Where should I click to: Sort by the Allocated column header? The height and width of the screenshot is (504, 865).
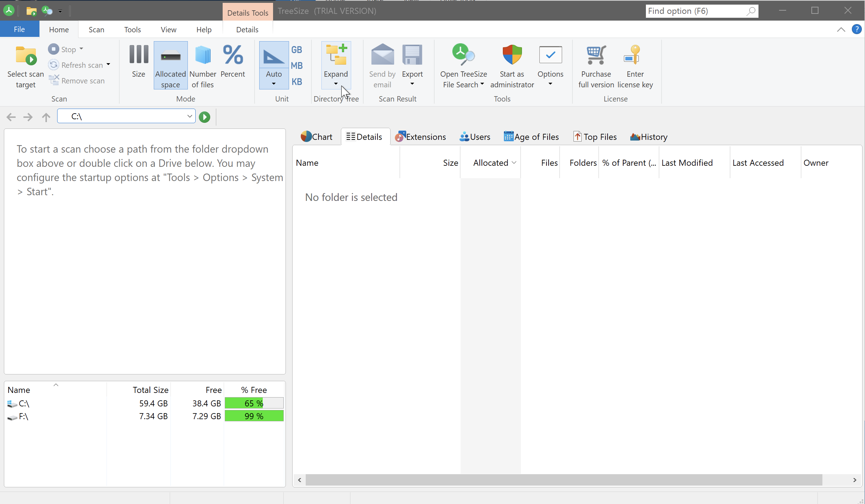[x=490, y=163]
